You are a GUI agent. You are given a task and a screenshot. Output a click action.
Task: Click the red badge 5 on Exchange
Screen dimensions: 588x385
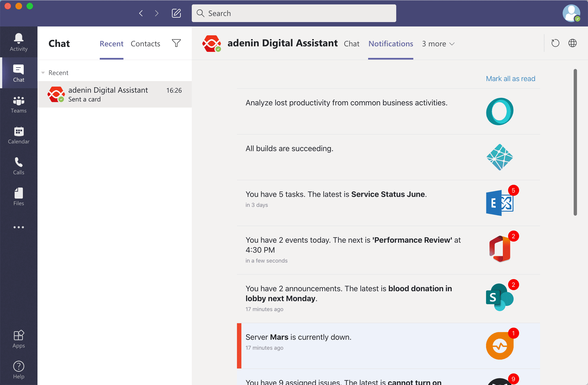(x=513, y=190)
